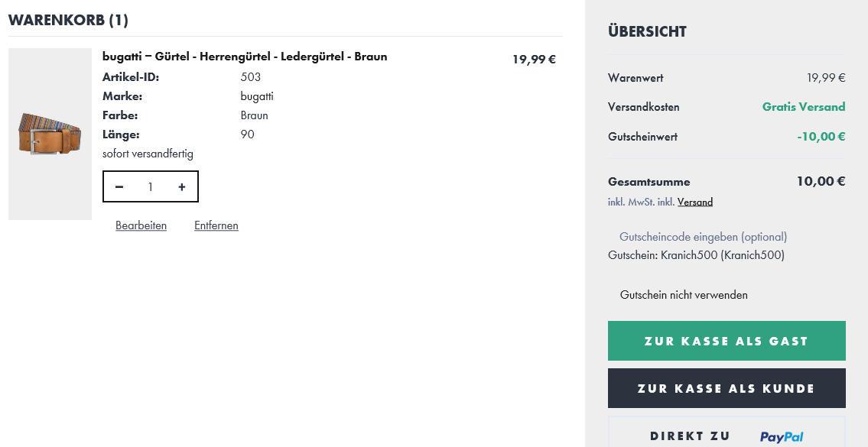
Task: Select Gutschein nicht verwenden
Action: click(x=684, y=295)
